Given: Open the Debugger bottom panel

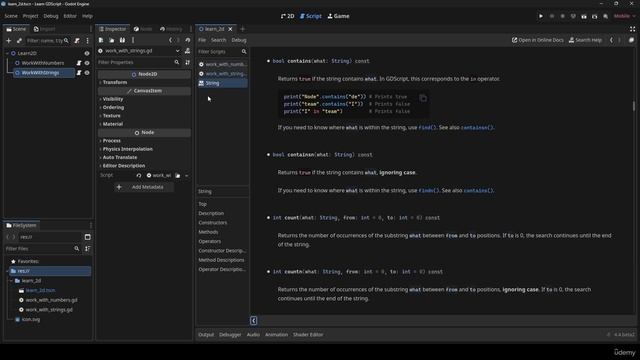Looking at the screenshot, I should coord(230,335).
